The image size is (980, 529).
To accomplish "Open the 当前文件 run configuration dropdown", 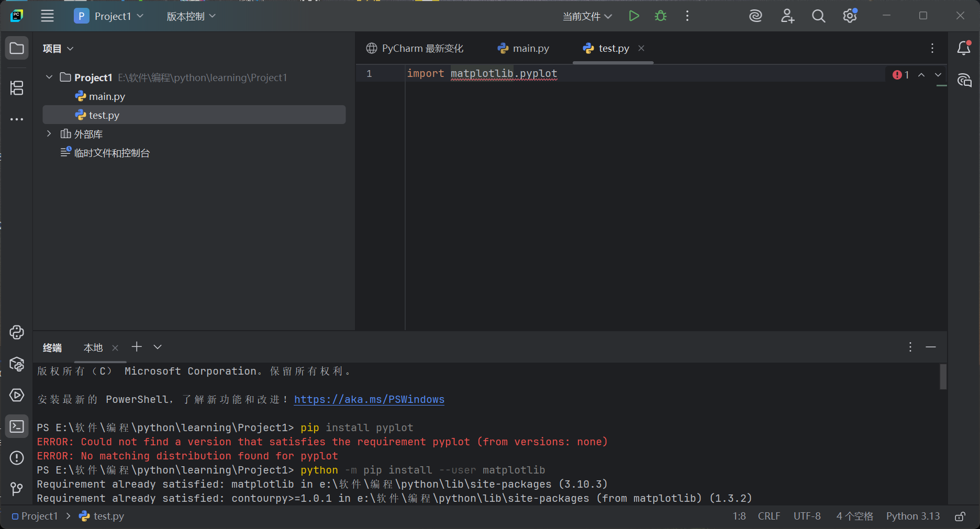I will tap(587, 16).
